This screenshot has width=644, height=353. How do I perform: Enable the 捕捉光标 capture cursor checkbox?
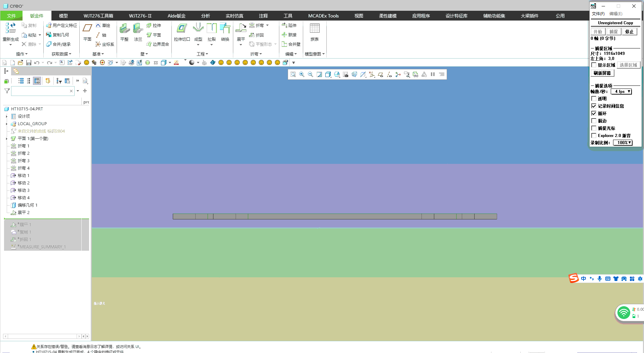pos(594,128)
